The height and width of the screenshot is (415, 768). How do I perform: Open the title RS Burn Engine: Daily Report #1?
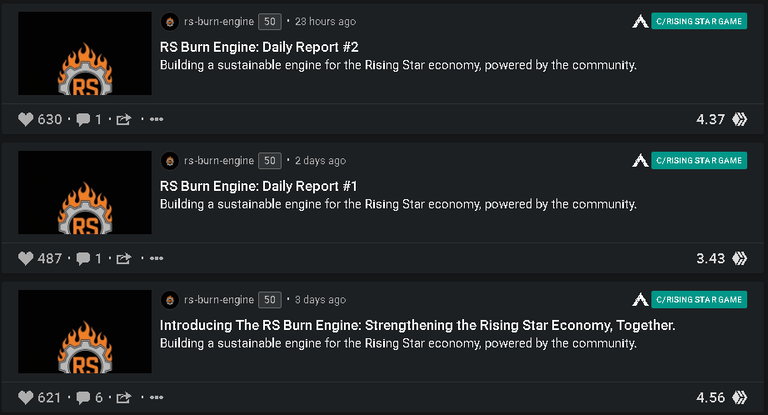259,186
